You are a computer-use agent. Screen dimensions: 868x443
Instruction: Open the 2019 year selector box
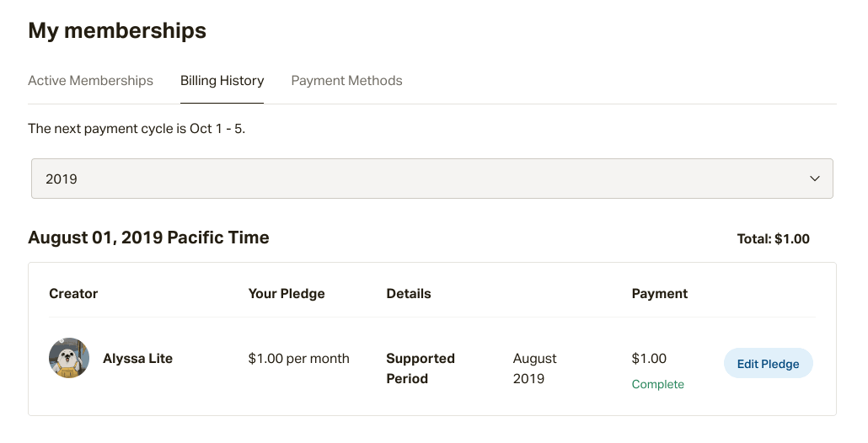click(x=431, y=179)
